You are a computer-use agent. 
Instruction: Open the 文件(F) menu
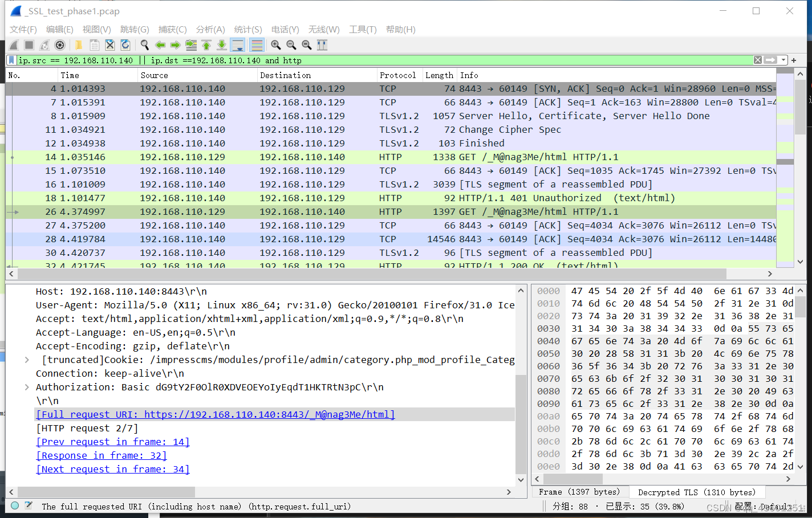click(23, 29)
